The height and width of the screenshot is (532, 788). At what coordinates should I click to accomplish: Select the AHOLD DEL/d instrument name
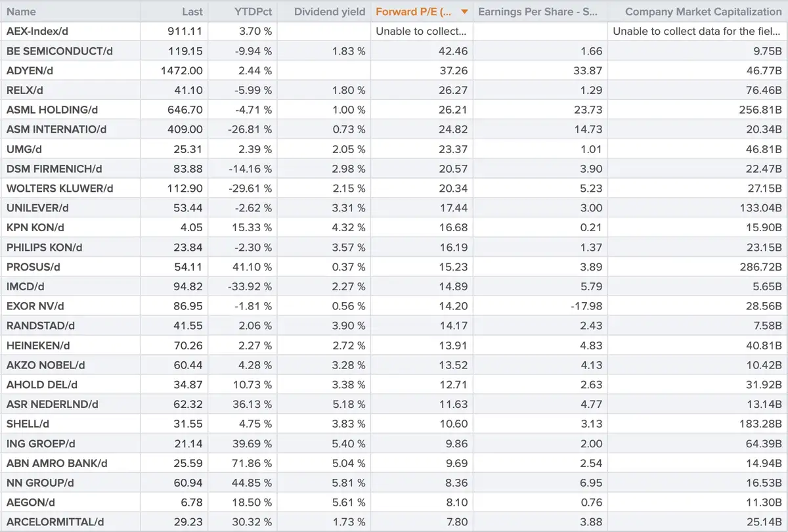point(43,386)
